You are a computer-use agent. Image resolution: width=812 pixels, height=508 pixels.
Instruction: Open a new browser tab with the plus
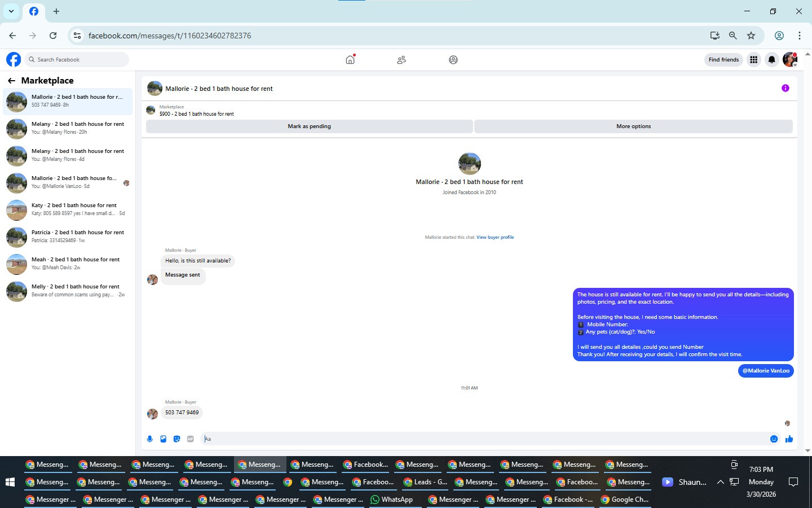coord(56,11)
